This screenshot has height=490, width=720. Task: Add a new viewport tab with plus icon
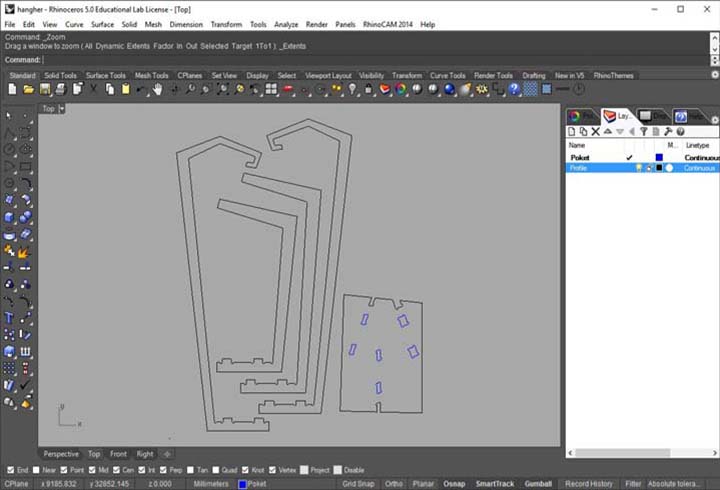(x=167, y=454)
